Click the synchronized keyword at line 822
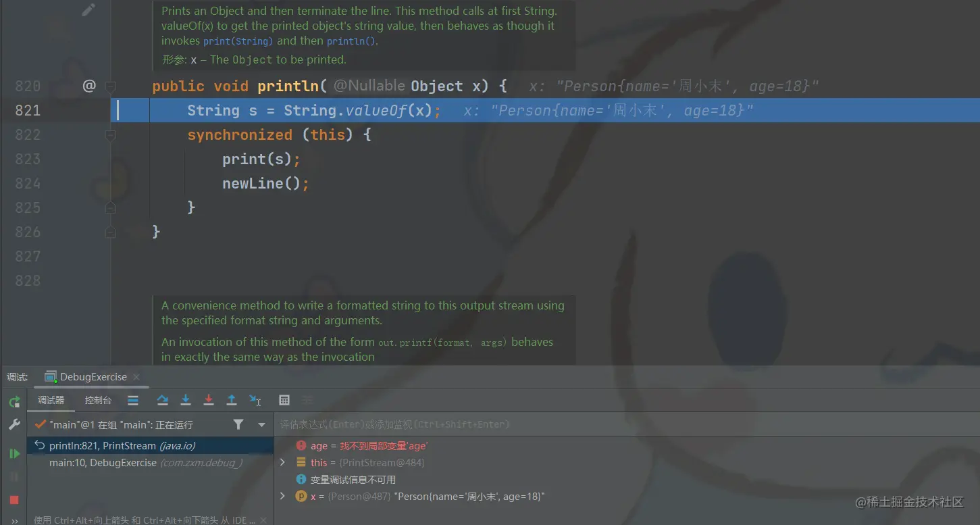The height and width of the screenshot is (525, 980). click(x=240, y=134)
